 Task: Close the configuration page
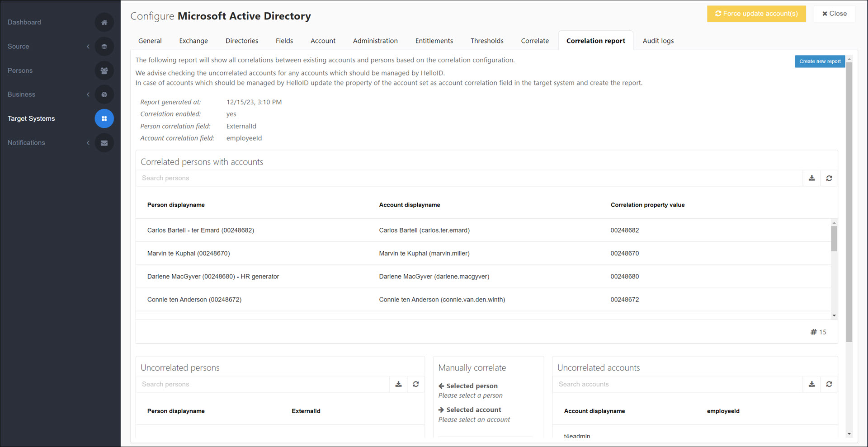[x=835, y=14]
